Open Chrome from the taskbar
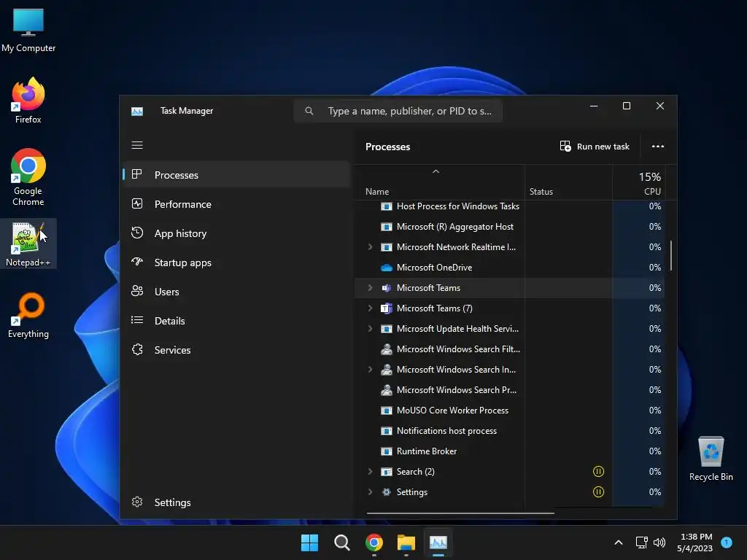Image resolution: width=747 pixels, height=560 pixels. click(374, 542)
